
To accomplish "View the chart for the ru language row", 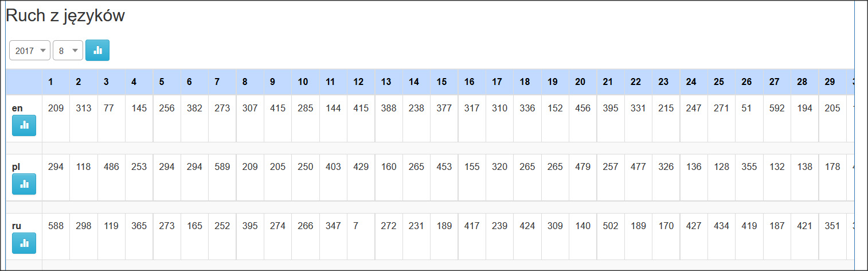I will click(24, 243).
